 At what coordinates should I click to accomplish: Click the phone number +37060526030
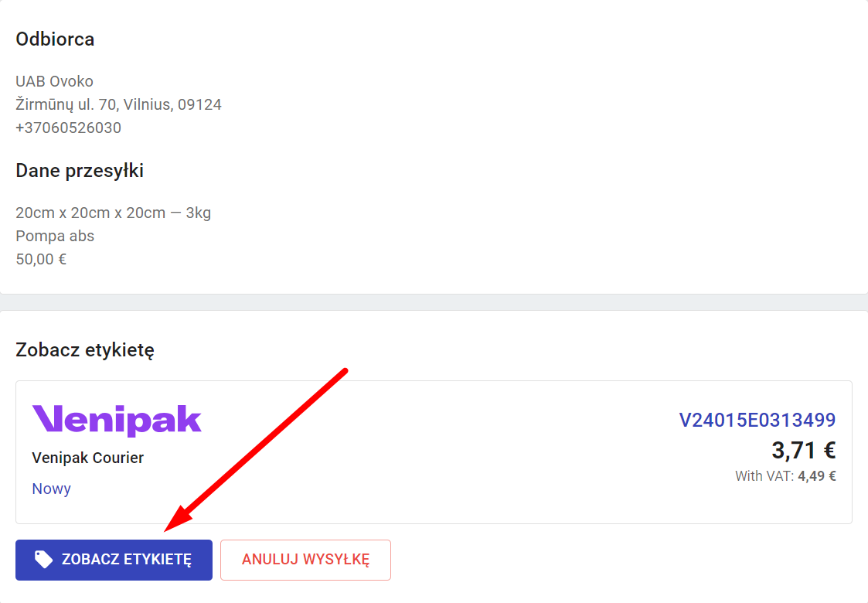pos(69,128)
